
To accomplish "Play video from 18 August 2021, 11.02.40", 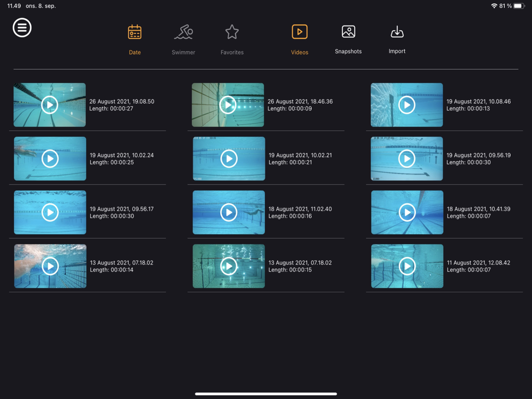I will point(229,212).
